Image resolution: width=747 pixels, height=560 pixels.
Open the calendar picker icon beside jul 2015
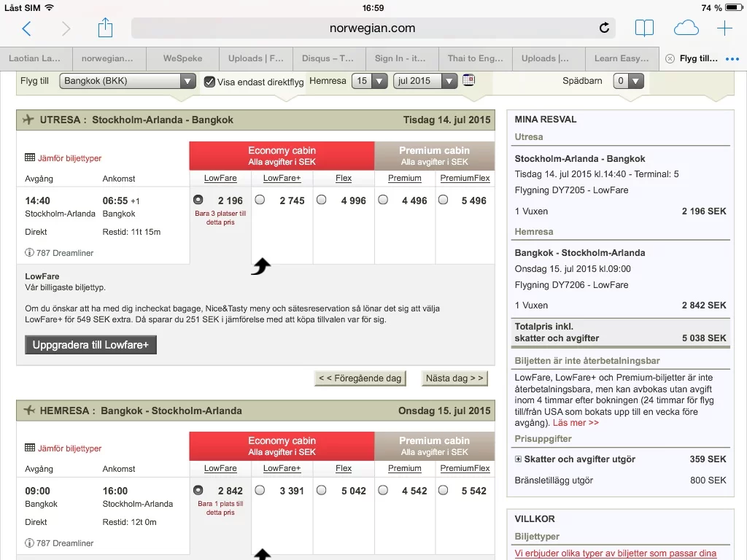tap(468, 80)
